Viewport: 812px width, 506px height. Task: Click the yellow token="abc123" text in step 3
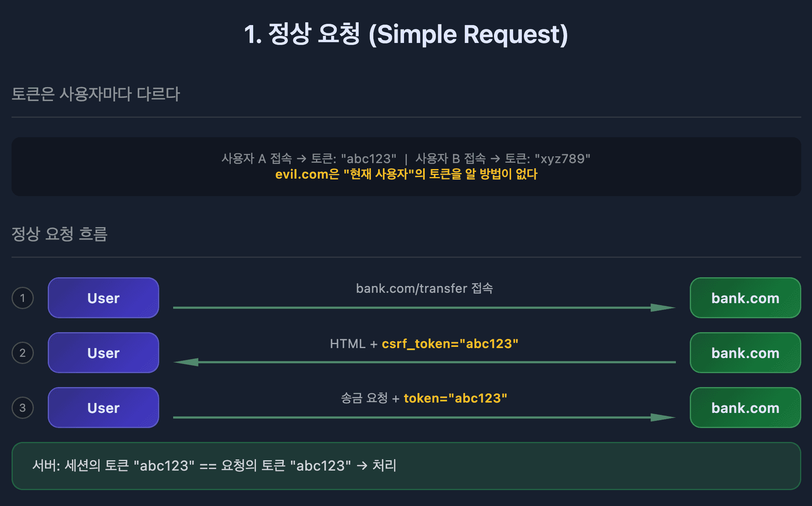[x=455, y=398]
